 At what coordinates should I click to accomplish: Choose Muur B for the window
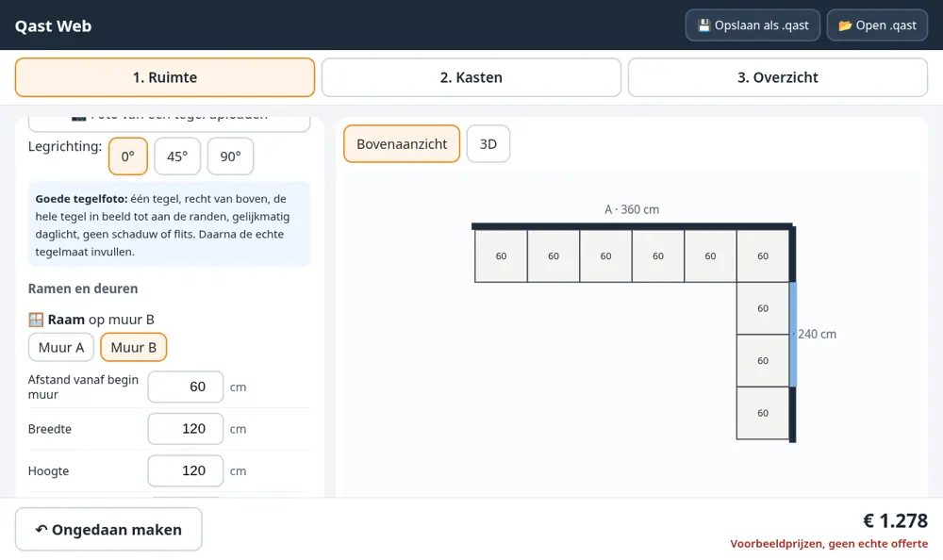coord(134,347)
